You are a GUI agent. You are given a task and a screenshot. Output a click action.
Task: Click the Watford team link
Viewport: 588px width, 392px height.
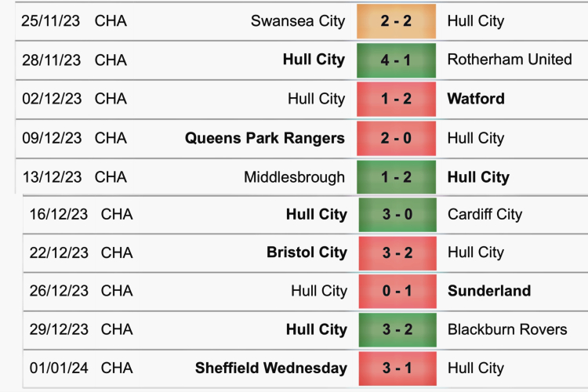475,99
